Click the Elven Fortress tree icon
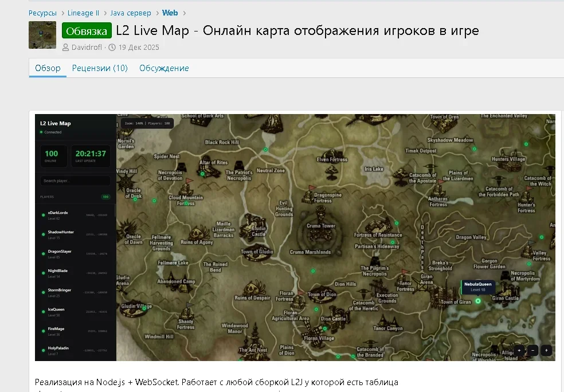This screenshot has height=392, width=564. click(331, 172)
